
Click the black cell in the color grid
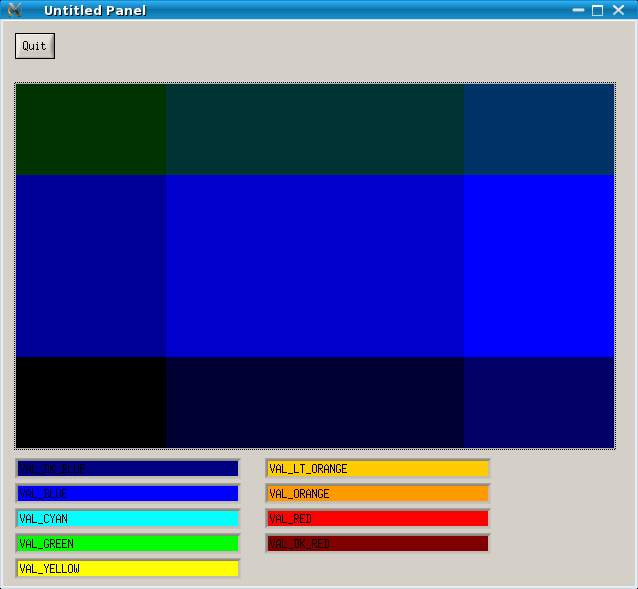point(91,402)
